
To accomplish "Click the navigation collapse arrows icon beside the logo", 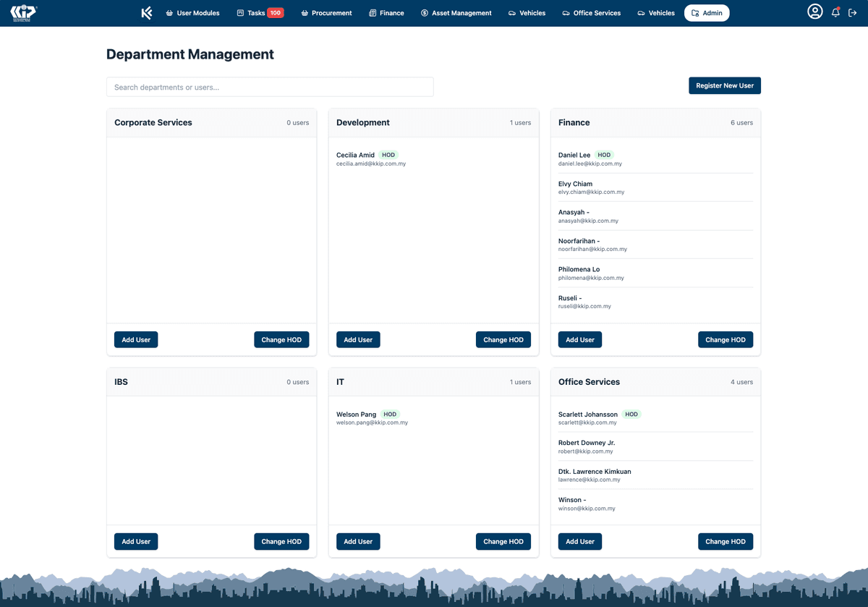I will tap(147, 12).
